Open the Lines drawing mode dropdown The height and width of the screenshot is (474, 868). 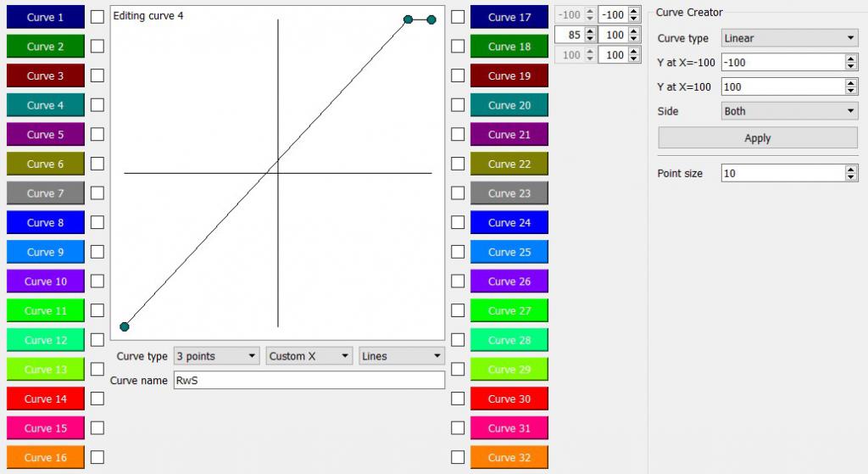pos(402,356)
